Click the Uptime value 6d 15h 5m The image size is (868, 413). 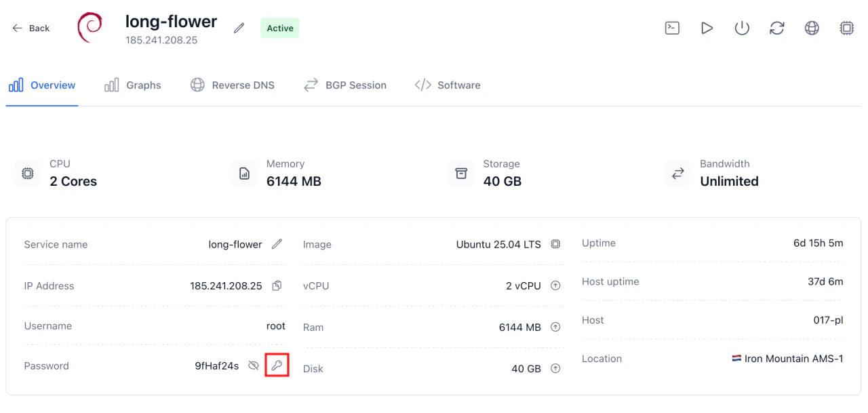click(818, 243)
